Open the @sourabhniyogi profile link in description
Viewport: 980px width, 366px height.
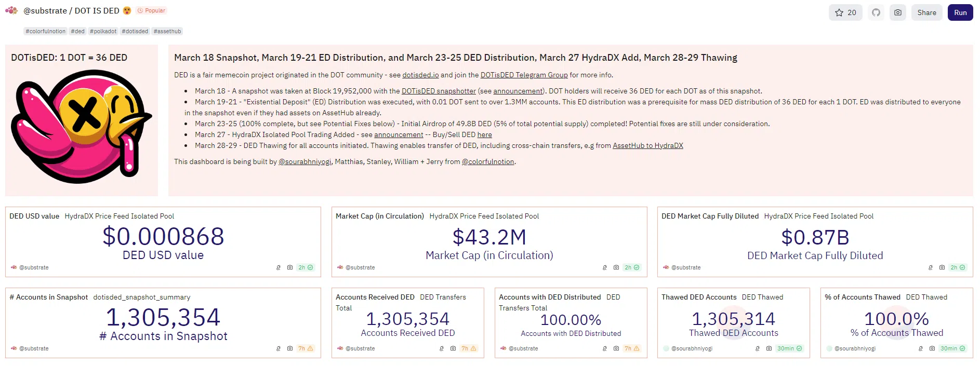(304, 162)
